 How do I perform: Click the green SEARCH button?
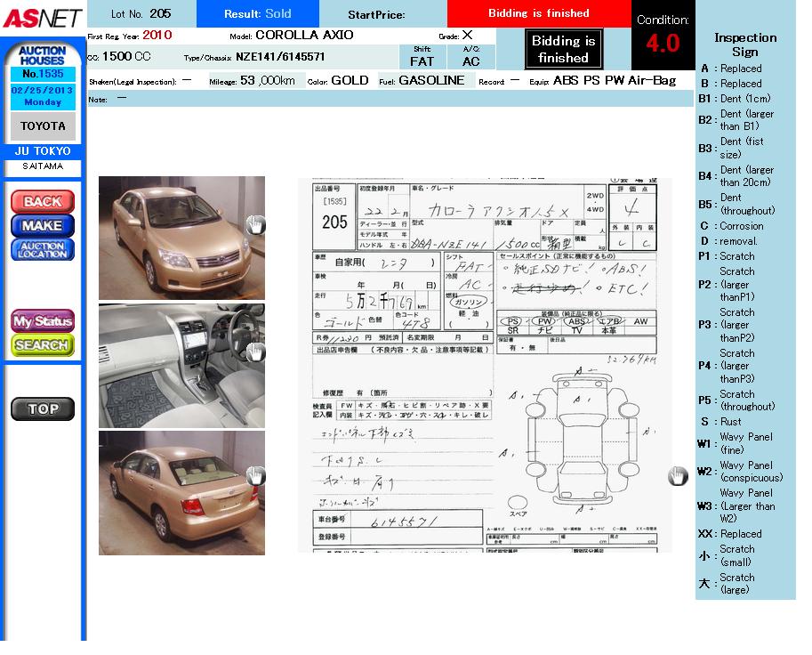[x=43, y=344]
